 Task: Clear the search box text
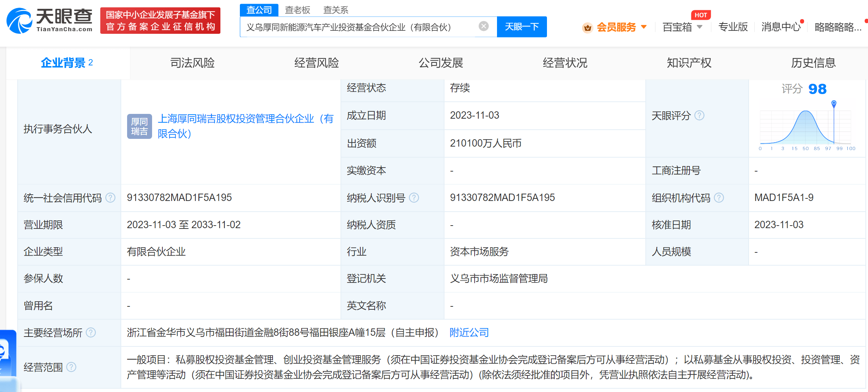pyautogui.click(x=483, y=26)
